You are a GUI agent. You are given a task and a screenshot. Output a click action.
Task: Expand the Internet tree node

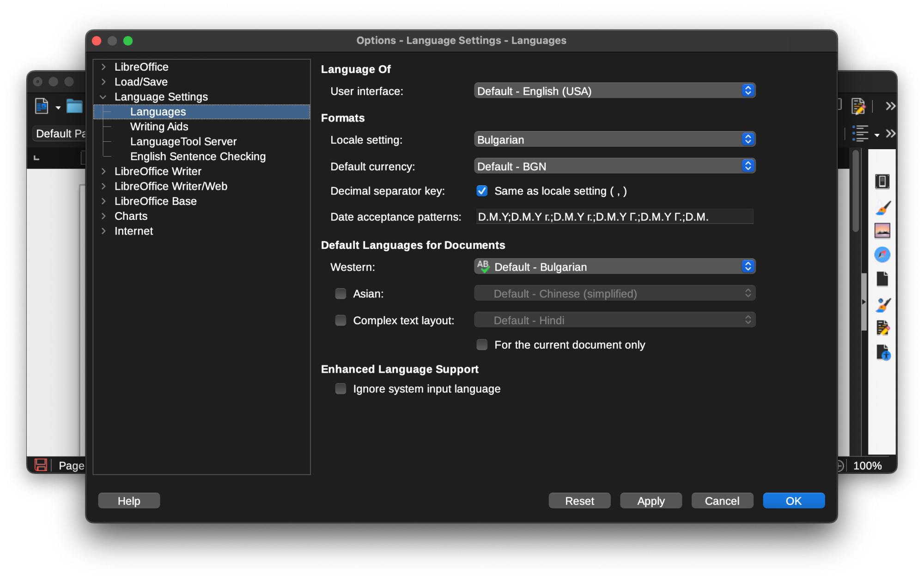pyautogui.click(x=103, y=231)
